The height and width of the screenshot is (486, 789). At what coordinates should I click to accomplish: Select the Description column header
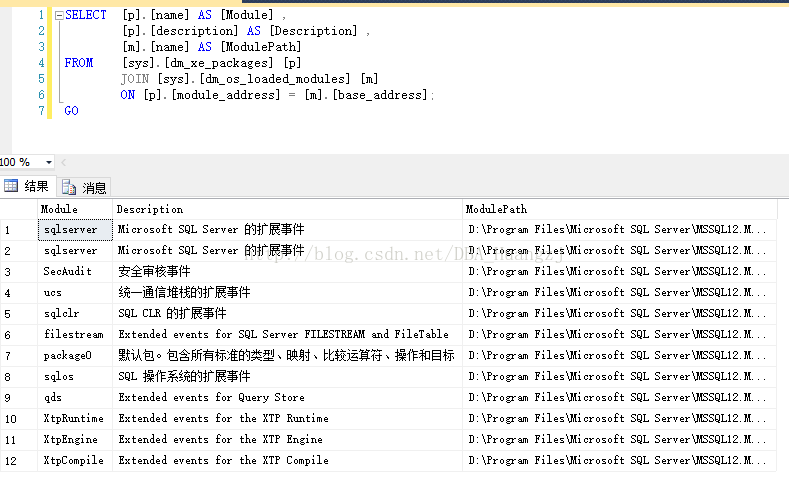[287, 209]
